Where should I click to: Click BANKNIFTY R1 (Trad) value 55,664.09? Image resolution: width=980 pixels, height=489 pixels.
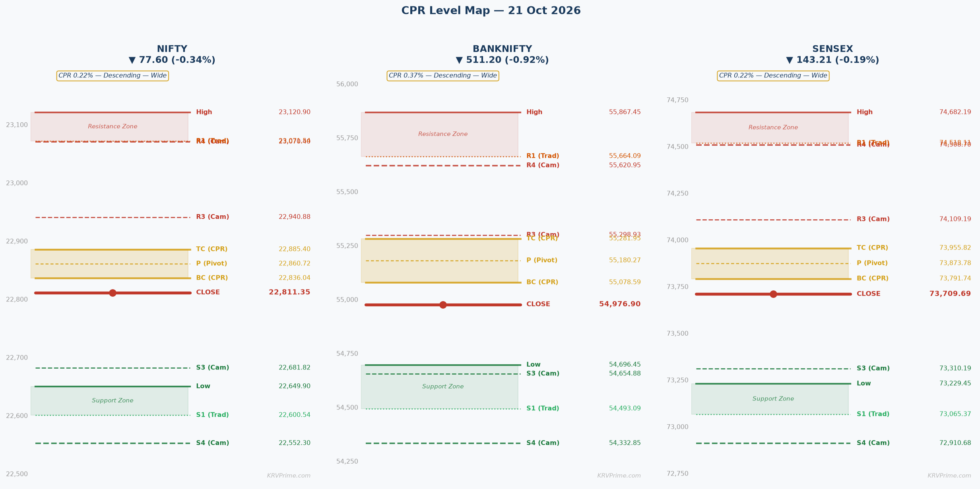coord(625,156)
